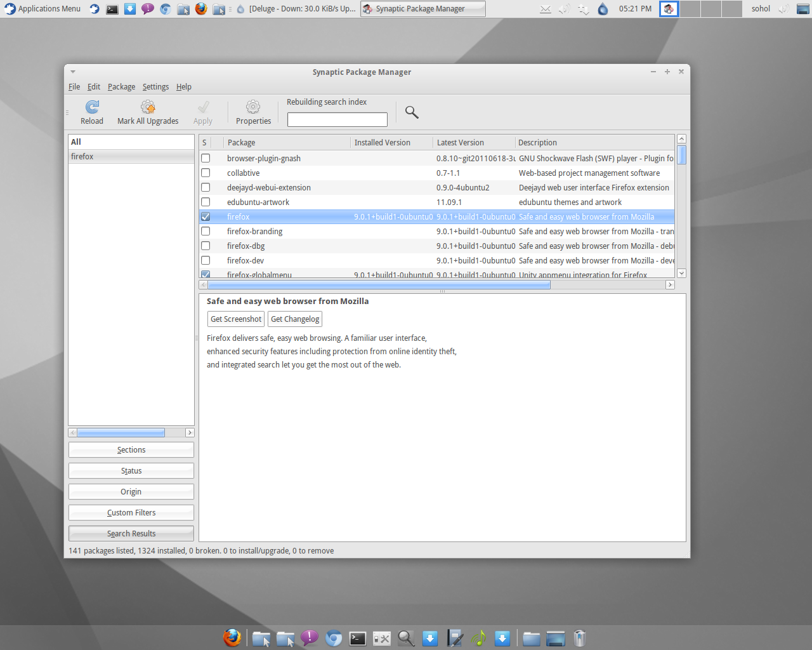Launch Firefox from the bottom dock
This screenshot has height=650, width=812.
click(x=232, y=637)
